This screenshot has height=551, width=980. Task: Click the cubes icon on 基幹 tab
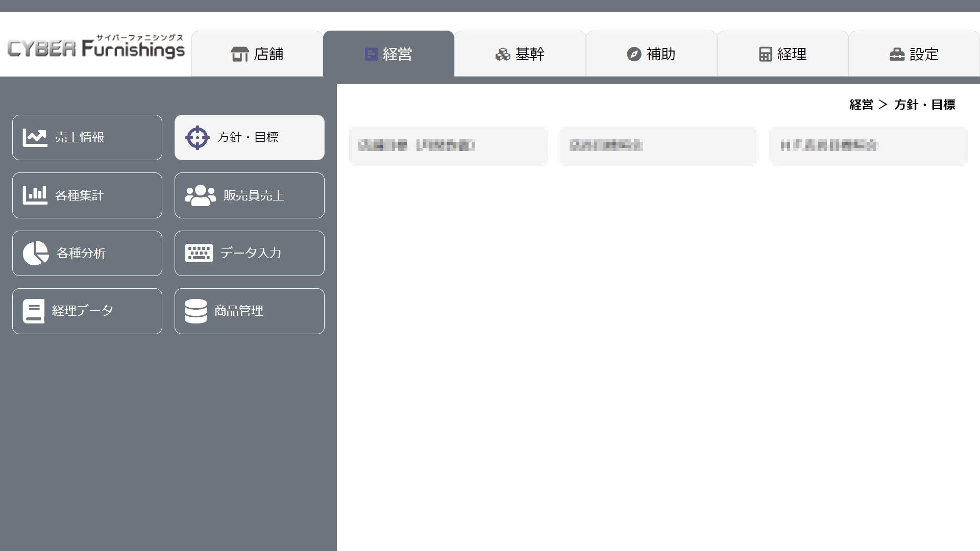click(503, 54)
